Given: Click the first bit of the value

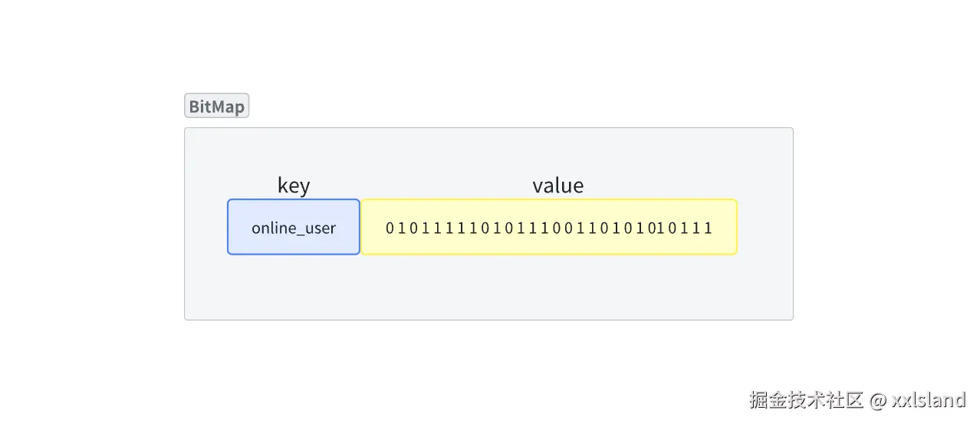Looking at the screenshot, I should [390, 228].
